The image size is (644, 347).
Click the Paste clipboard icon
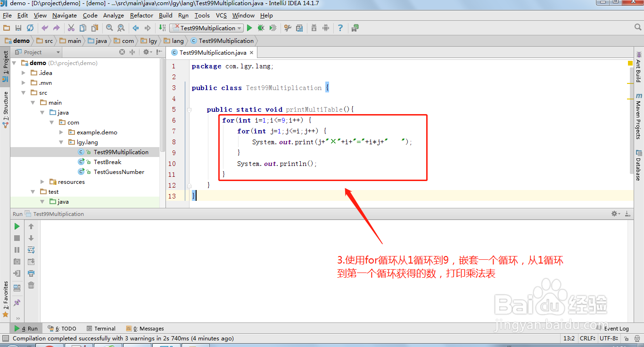click(95, 28)
